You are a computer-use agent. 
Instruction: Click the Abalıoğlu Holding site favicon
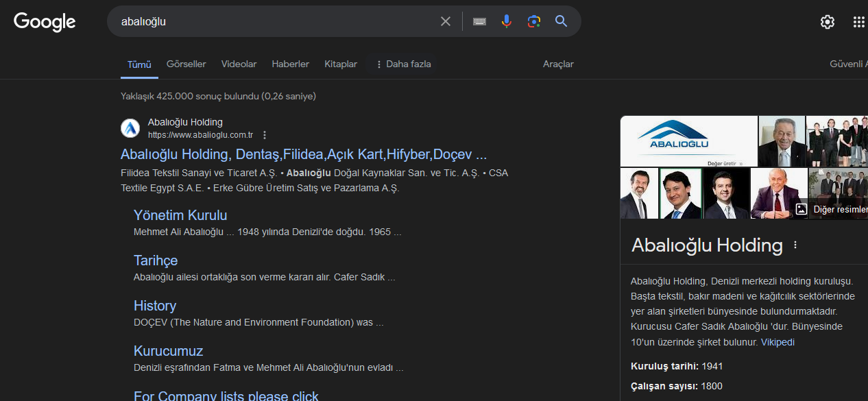[x=130, y=128]
